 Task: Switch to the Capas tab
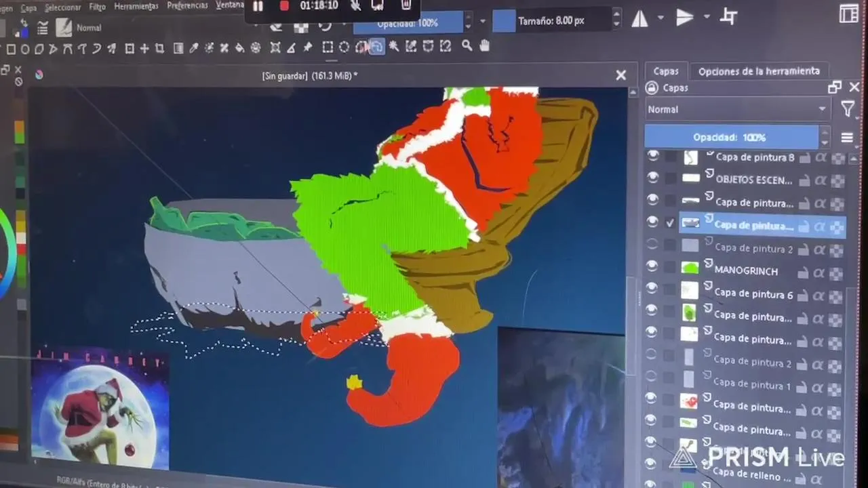pos(666,71)
